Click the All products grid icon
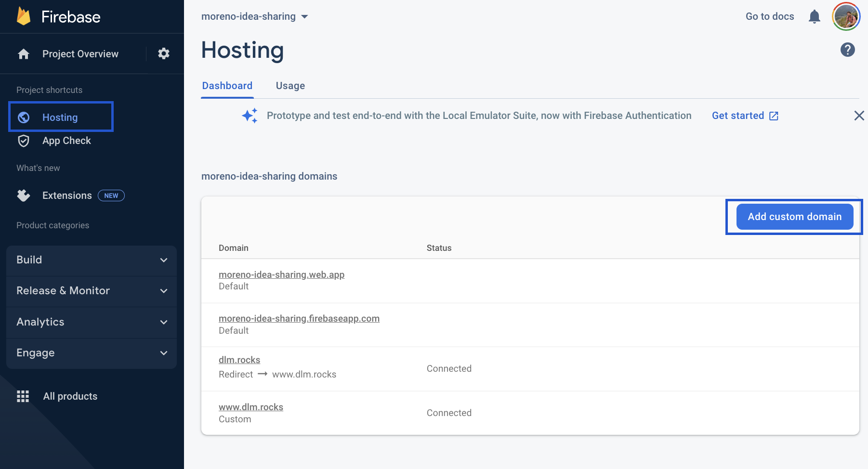868x469 pixels. [23, 396]
